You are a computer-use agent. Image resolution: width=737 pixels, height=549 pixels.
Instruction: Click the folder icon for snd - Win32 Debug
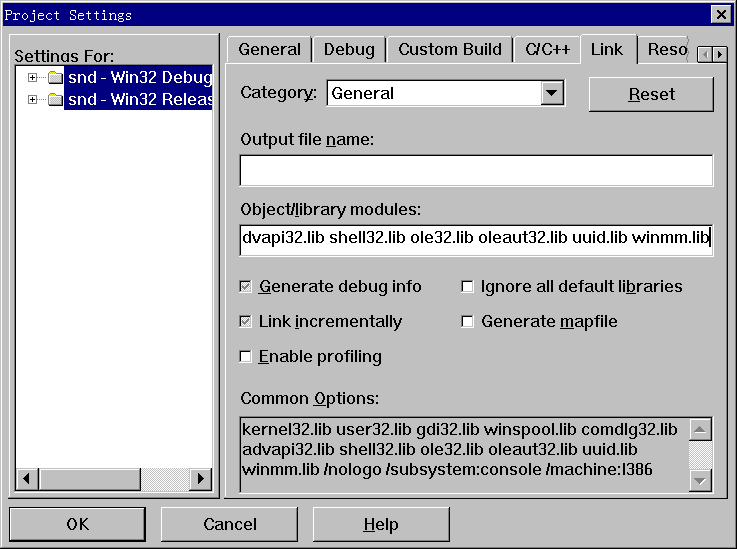coord(55,78)
